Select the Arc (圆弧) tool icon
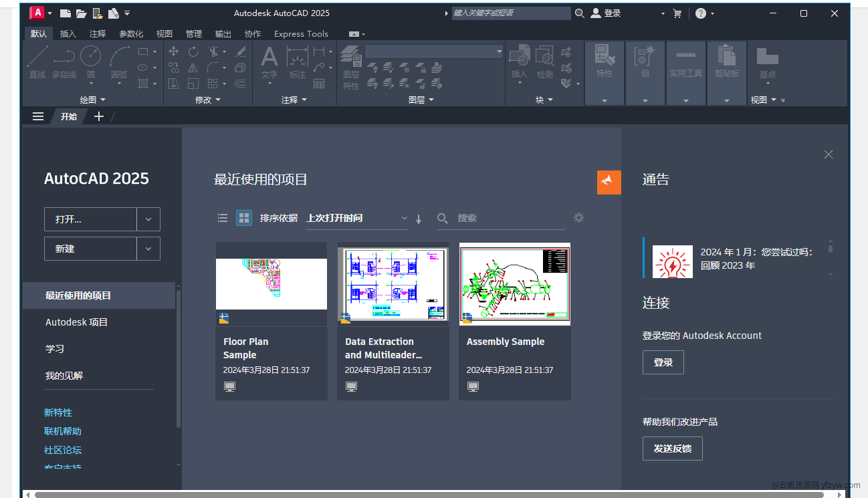Viewport: 868px width, 498px height. coord(119,55)
